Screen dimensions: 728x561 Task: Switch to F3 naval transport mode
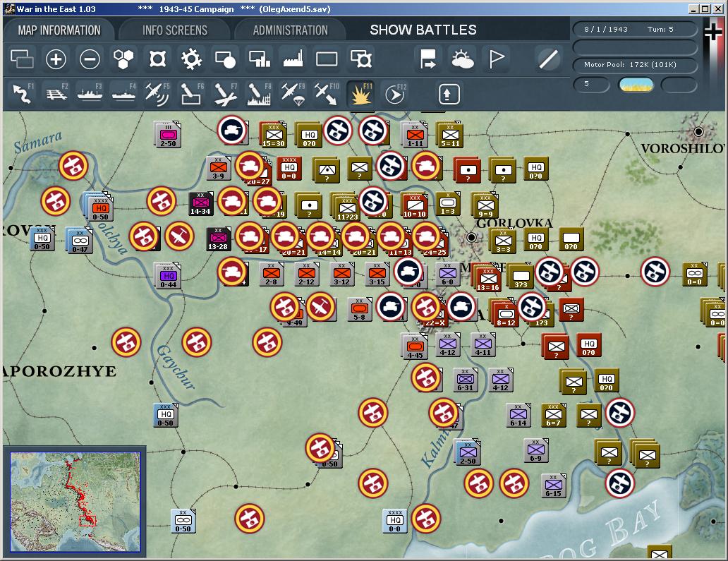coord(90,94)
